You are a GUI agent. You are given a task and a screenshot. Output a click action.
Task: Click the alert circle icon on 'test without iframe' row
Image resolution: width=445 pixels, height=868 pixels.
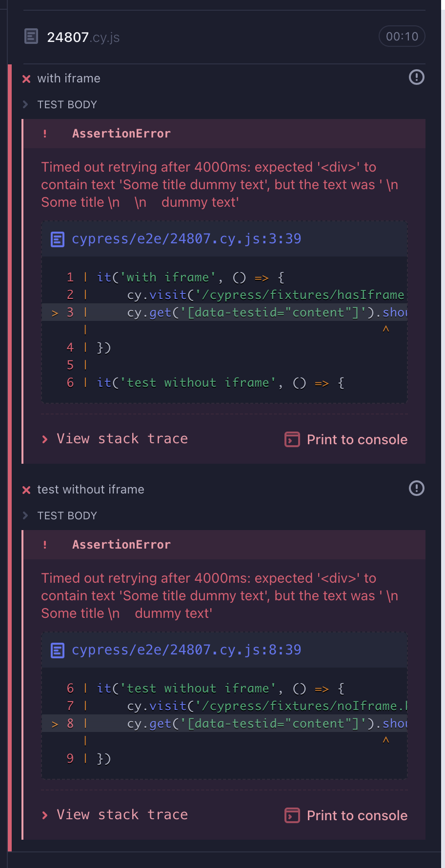(x=416, y=488)
